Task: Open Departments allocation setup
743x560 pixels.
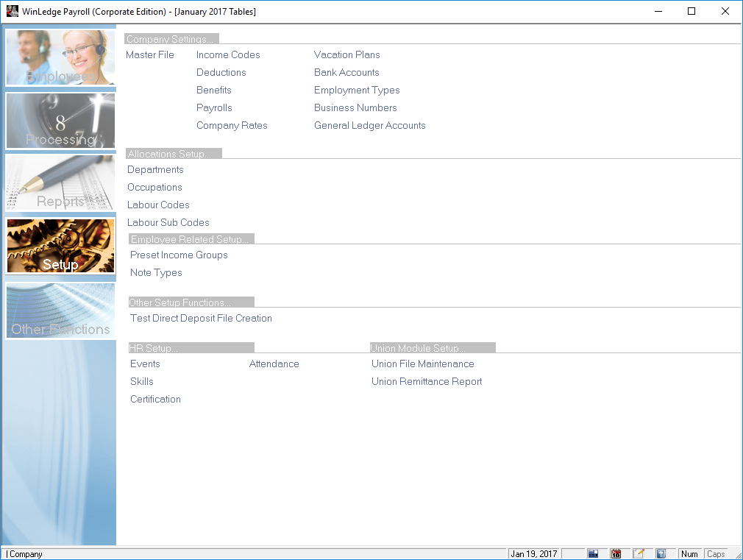Action: [155, 169]
